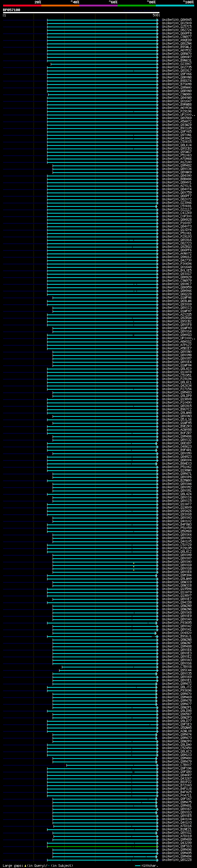Click the Large gaps legend text
Viewport: 197px width, 868px height.
[x=38, y=866]
